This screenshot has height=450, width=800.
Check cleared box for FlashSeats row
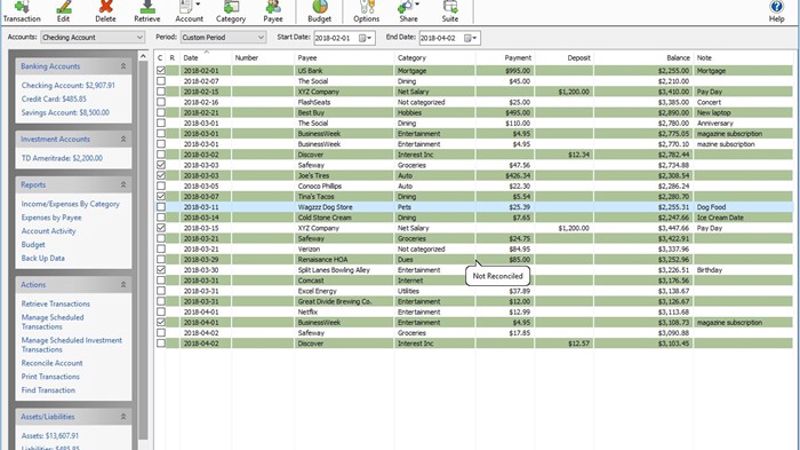[x=161, y=102]
